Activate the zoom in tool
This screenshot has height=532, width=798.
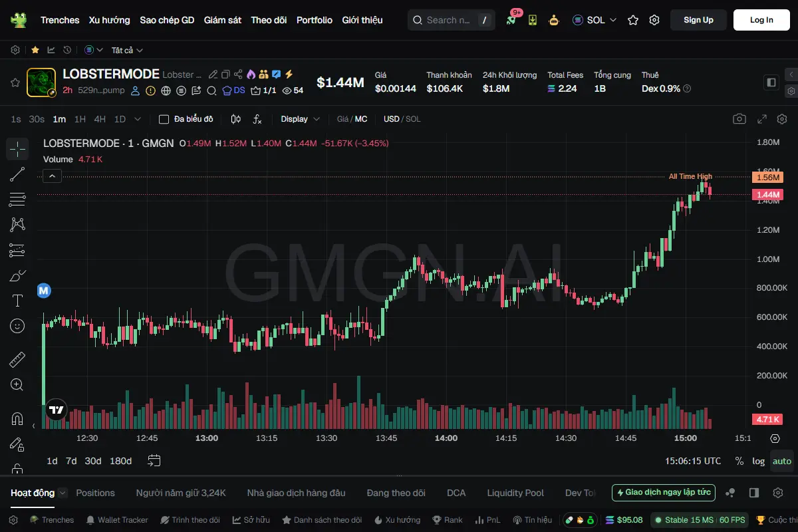(x=17, y=384)
